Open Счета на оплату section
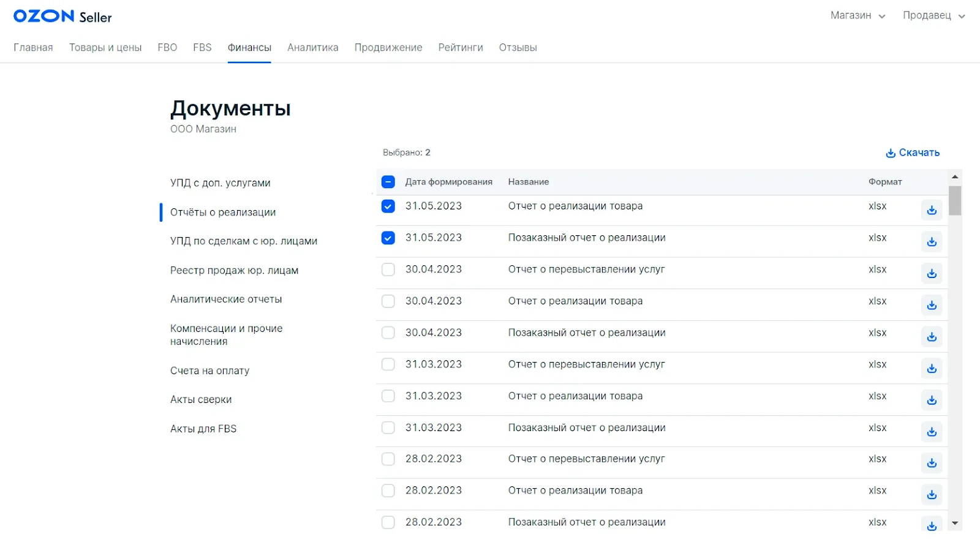The width and height of the screenshot is (980, 542). [210, 371]
